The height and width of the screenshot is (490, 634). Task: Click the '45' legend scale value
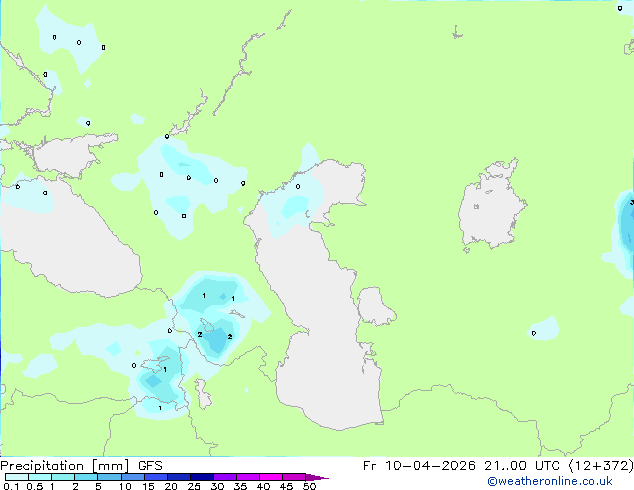286,486
